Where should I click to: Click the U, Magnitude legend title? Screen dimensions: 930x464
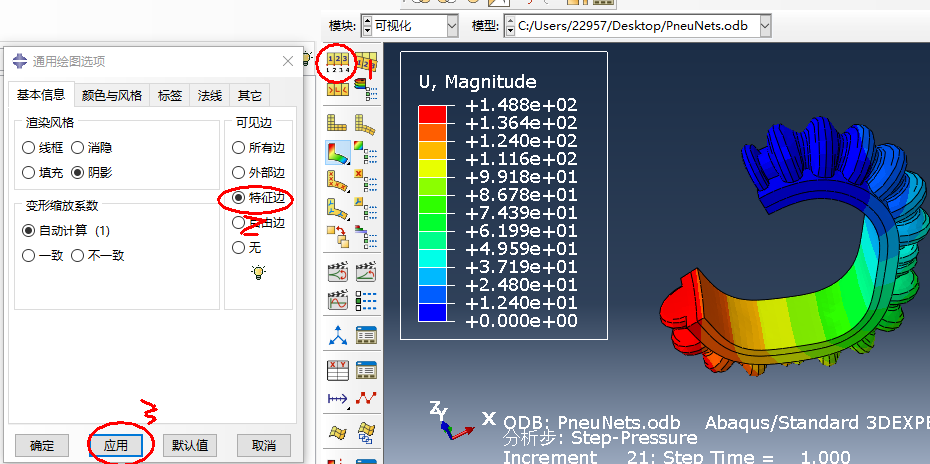click(477, 82)
